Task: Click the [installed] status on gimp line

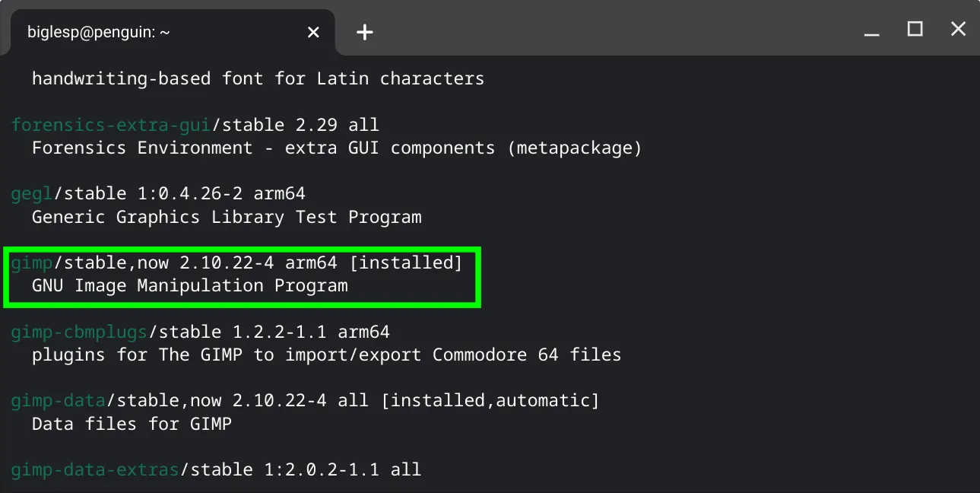Action: (406, 263)
